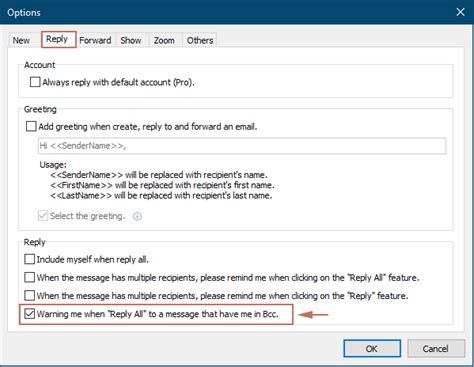Open the New tab
Screen dimensions: 474x367
[21, 40]
